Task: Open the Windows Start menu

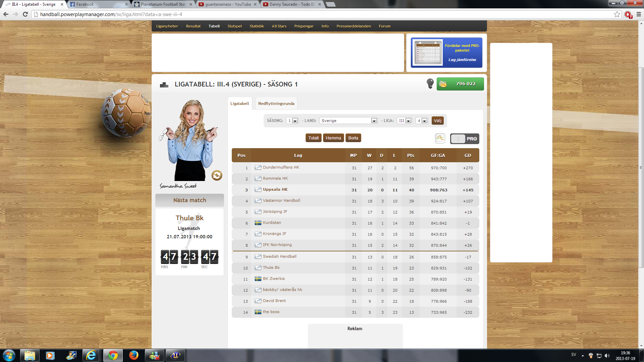Action: click(9, 355)
